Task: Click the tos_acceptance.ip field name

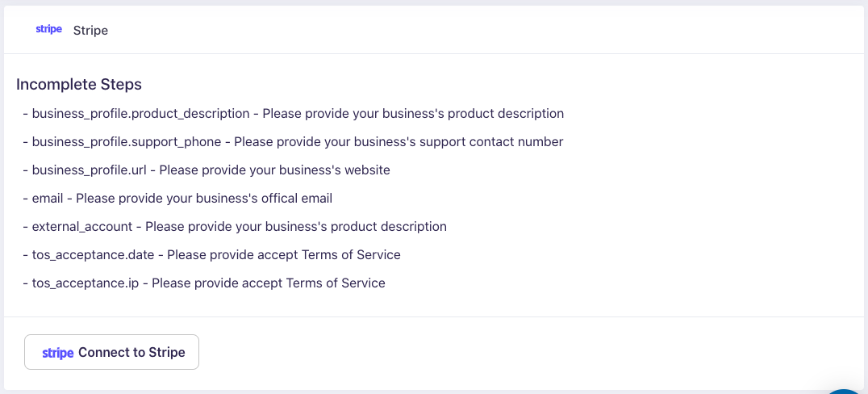Action: [84, 283]
